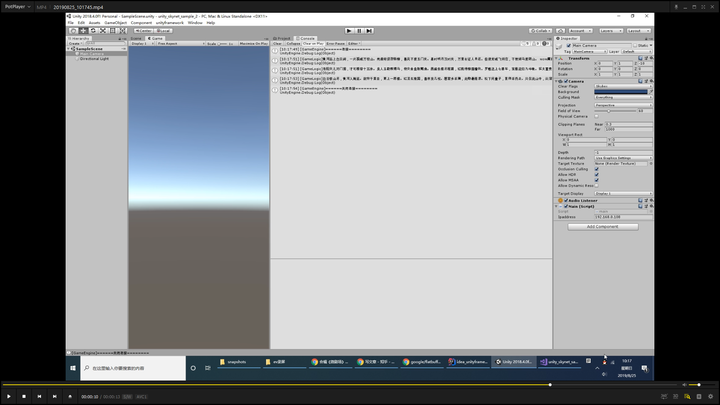720x405 pixels.
Task: Click Windows Start button on taskbar
Action: coord(74,367)
